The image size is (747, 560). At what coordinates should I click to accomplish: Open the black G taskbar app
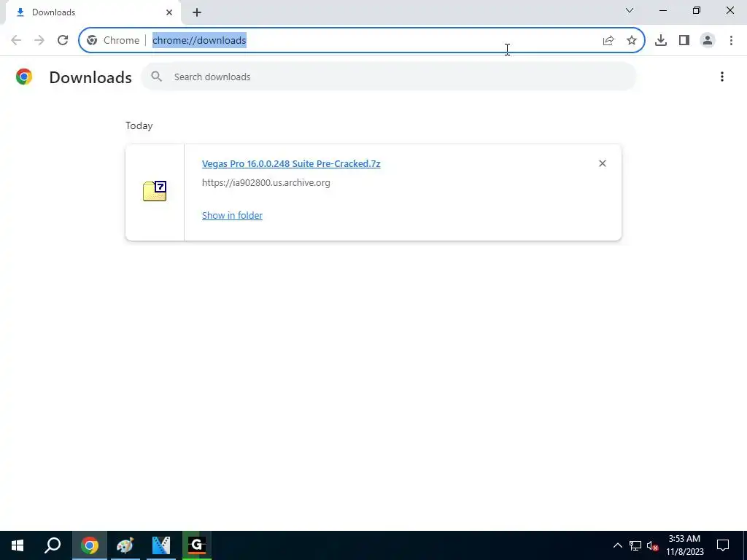(x=197, y=545)
